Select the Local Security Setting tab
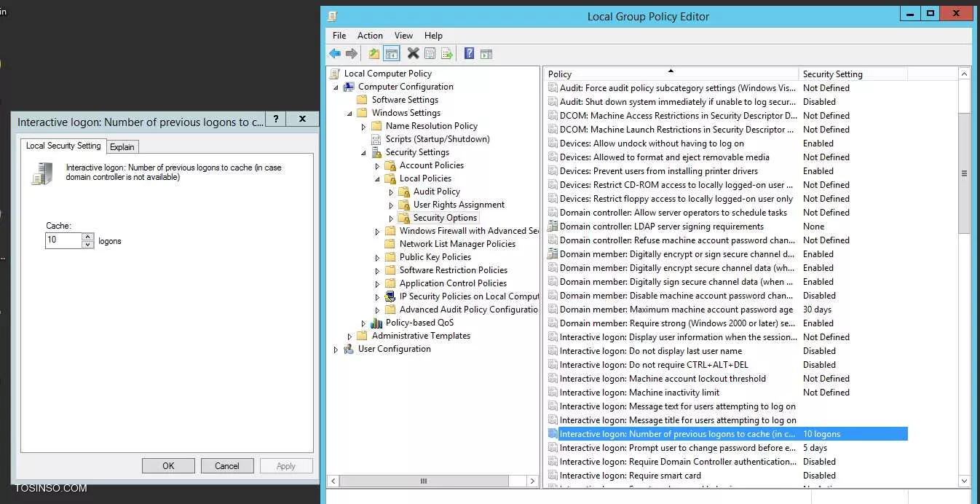The image size is (980, 504). click(63, 146)
